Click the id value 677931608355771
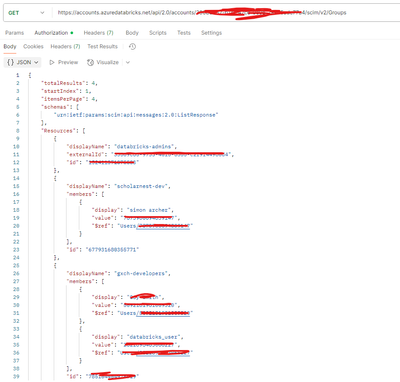Screen dimensions: 400x382 point(112,250)
